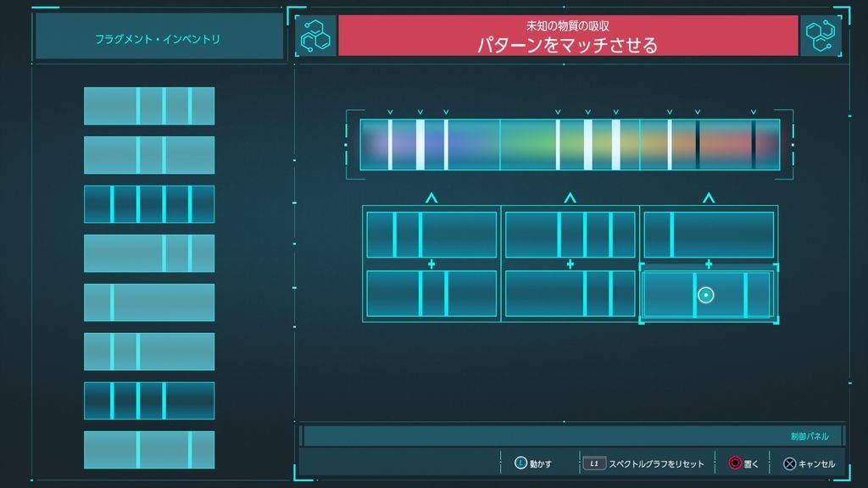
Task: Click the circular cursor in the selected slot
Action: pyautogui.click(x=706, y=295)
